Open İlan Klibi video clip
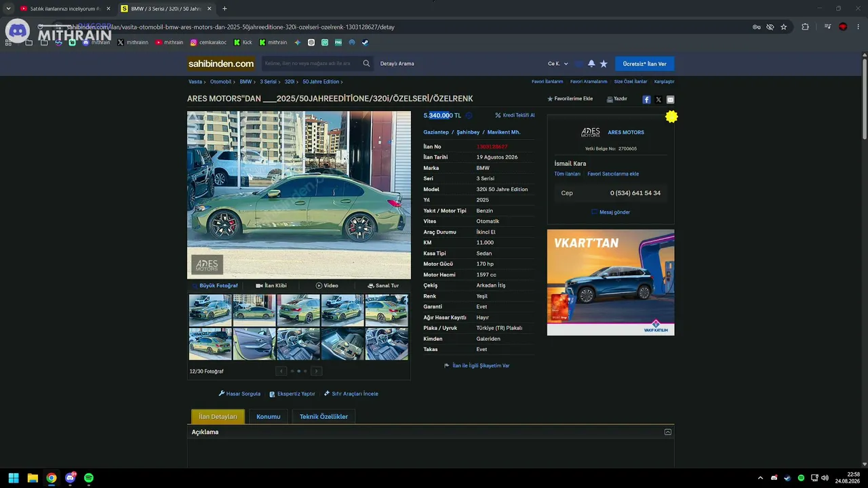Image resolution: width=868 pixels, height=488 pixels. coord(271,286)
